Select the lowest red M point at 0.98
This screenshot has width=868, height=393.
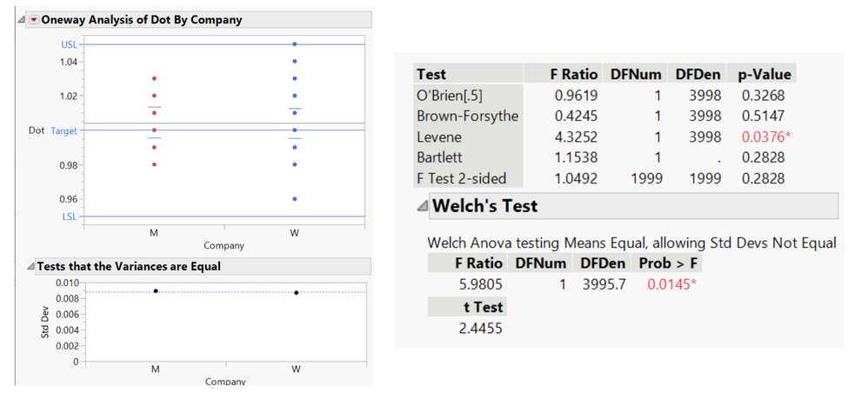click(x=155, y=164)
